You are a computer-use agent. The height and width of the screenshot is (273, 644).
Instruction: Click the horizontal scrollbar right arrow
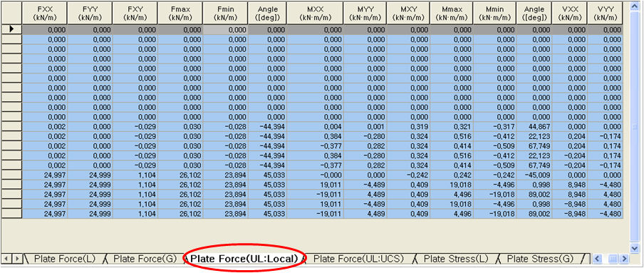[625, 259]
